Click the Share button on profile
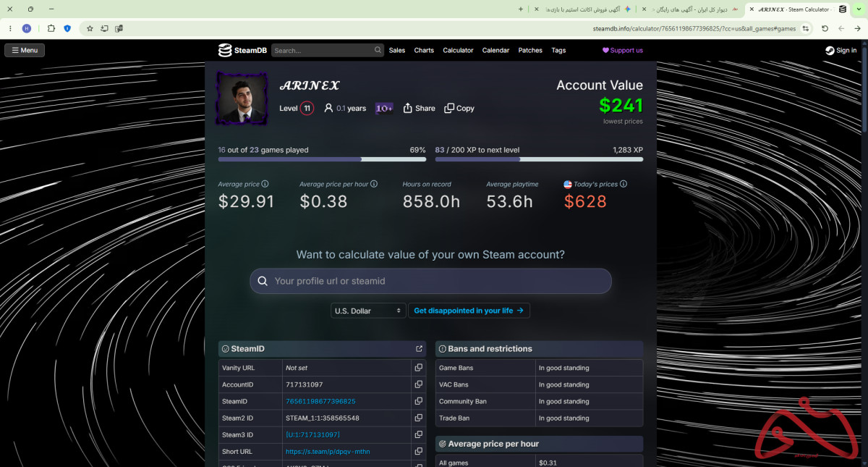The image size is (868, 467). click(419, 108)
